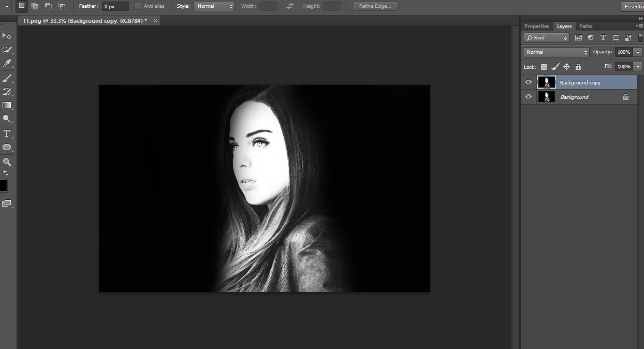Filter layers by adjustment layers icon
The image size is (644, 349).
(x=591, y=38)
